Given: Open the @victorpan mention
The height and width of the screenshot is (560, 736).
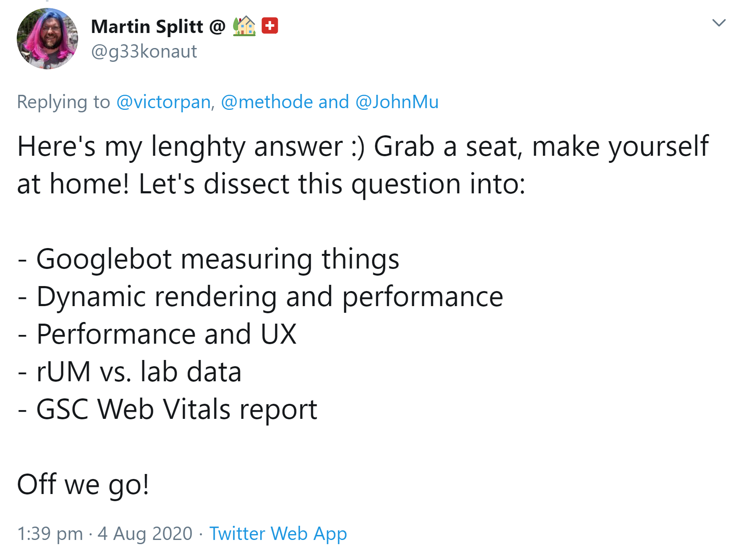Looking at the screenshot, I should point(162,101).
